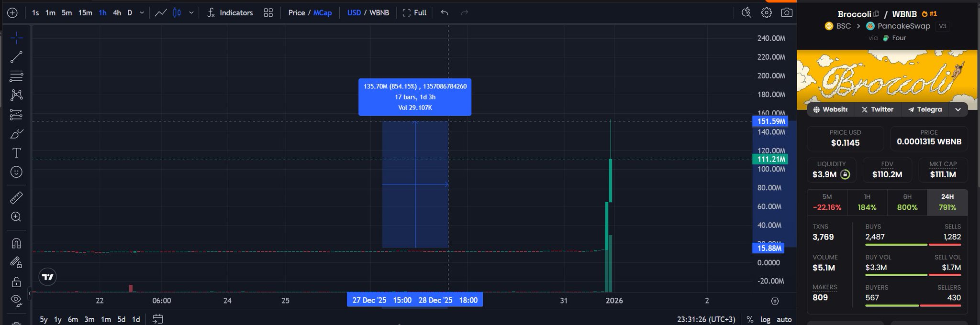Toggle log scale on price axis

tap(765, 319)
